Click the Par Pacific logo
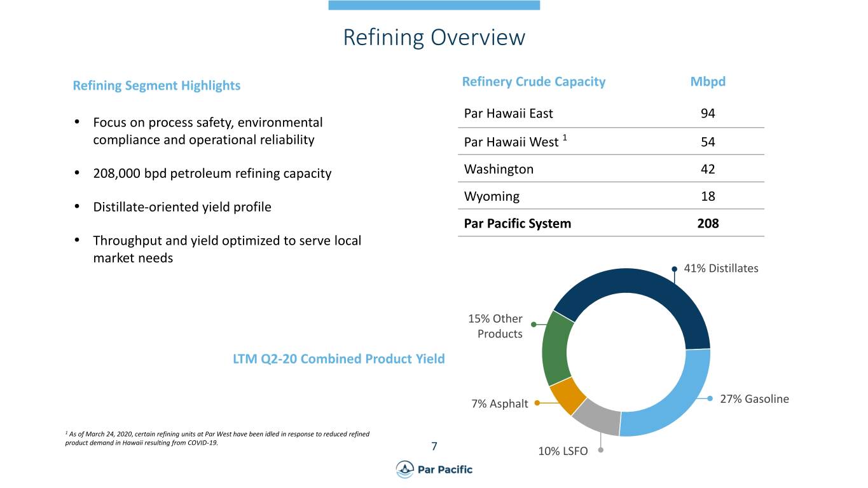 tap(434, 469)
